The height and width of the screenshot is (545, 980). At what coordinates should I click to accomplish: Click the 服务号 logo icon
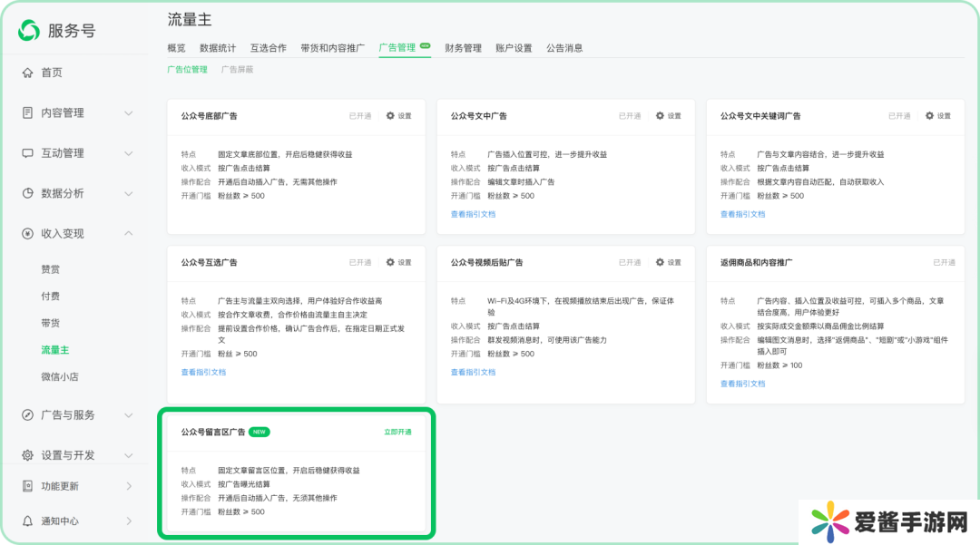29,30
